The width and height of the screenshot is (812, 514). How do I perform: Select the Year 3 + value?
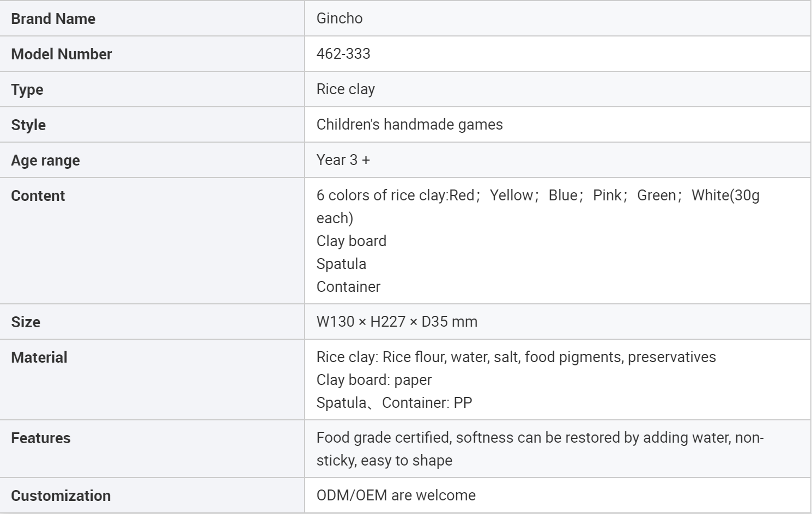[343, 160]
